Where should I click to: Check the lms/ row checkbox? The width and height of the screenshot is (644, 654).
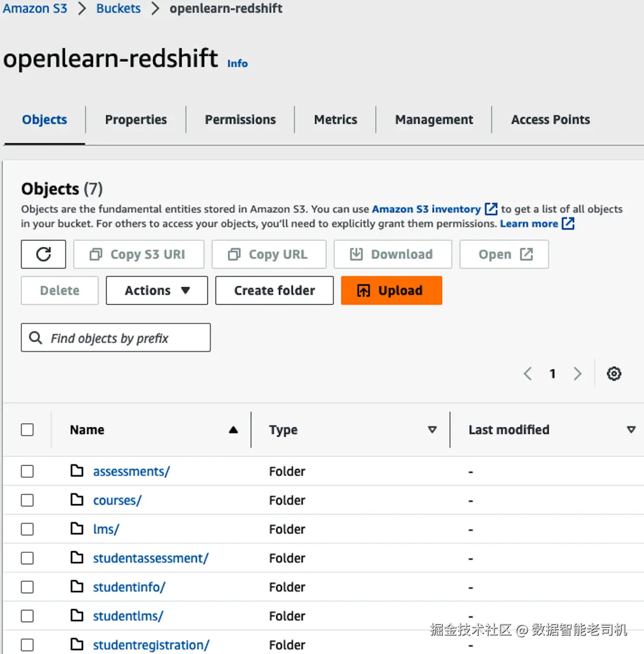27,529
